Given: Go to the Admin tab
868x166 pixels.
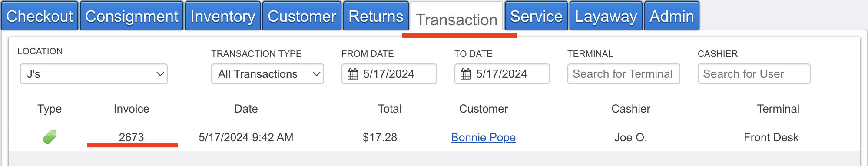Looking at the screenshot, I should pyautogui.click(x=672, y=16).
